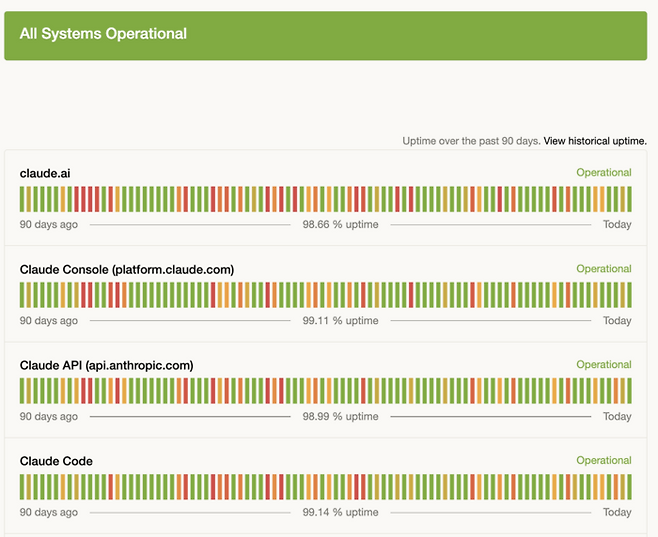Click '90 days ago' label under claude.ai
The image size is (658, 537).
49,224
